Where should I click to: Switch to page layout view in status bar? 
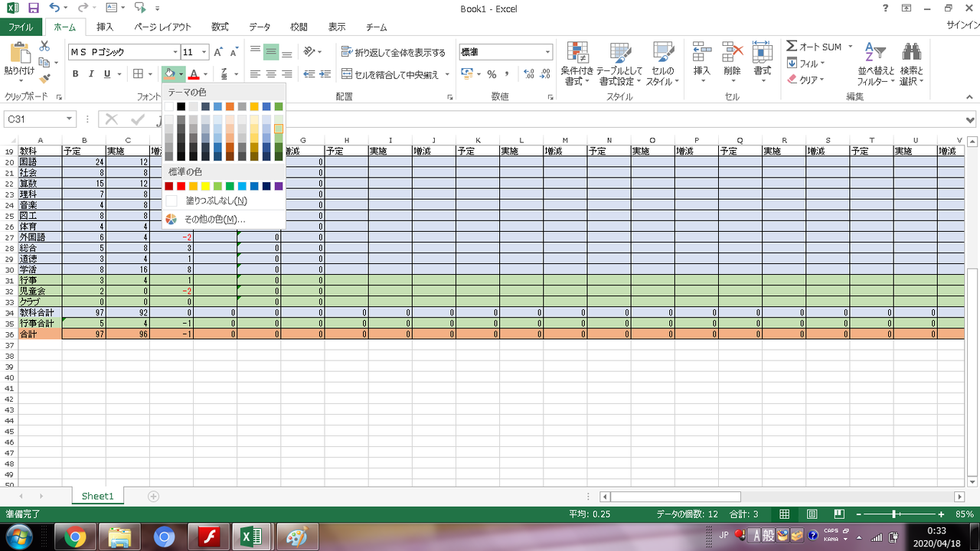812,514
